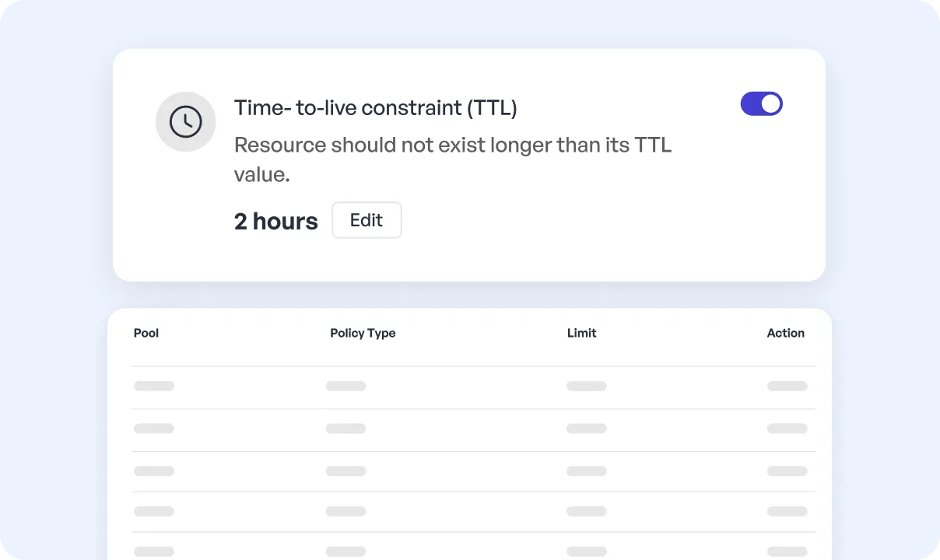The height and width of the screenshot is (560, 940).
Task: Click the "2 hours" TTL value
Action: pos(275,222)
